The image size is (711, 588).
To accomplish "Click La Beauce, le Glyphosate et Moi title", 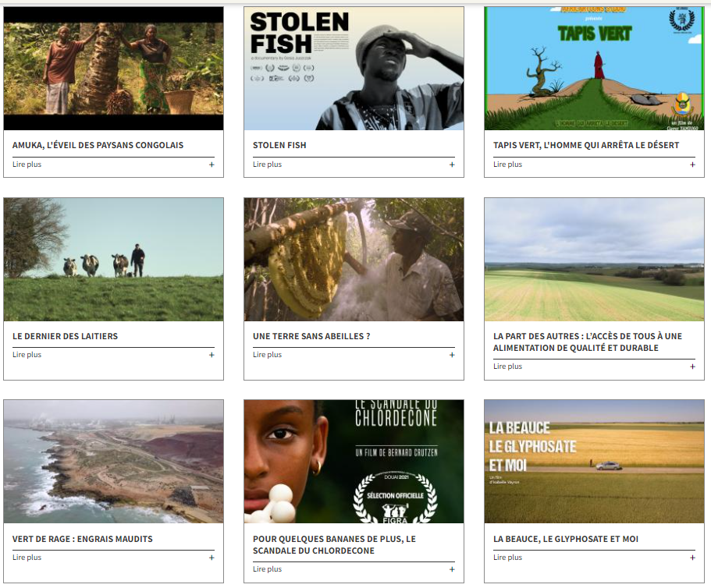I will [566, 539].
